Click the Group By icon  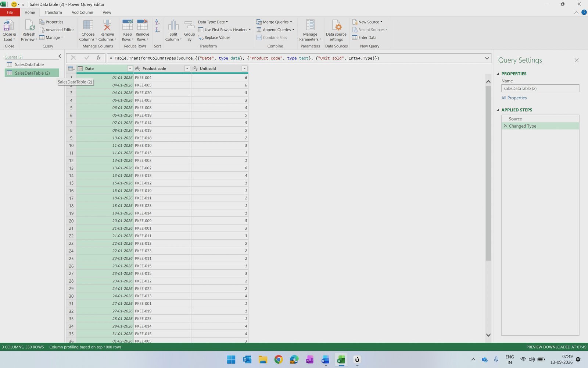point(190,25)
